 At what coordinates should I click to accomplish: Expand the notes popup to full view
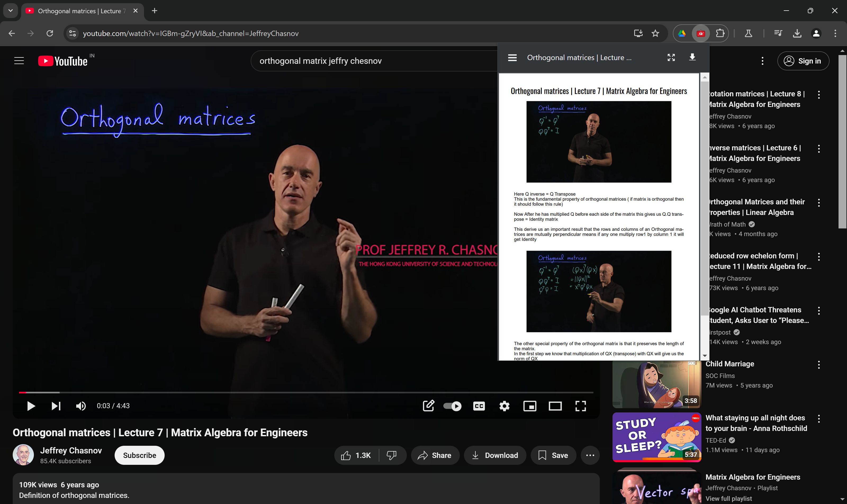tap(671, 57)
